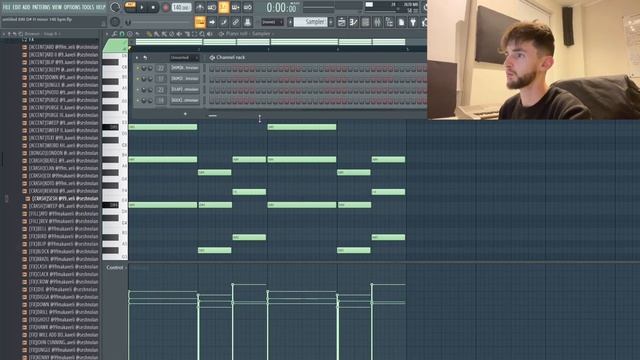The image size is (640, 360).
Task: Toggle wait for input before recording
Action: pyautogui.click(x=212, y=7)
